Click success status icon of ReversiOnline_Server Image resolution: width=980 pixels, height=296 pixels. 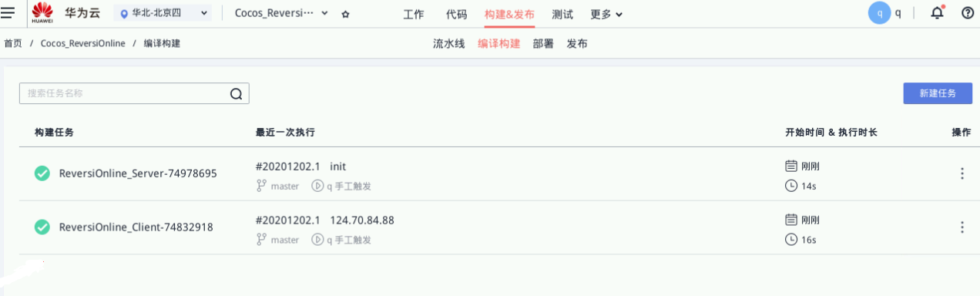point(42,173)
